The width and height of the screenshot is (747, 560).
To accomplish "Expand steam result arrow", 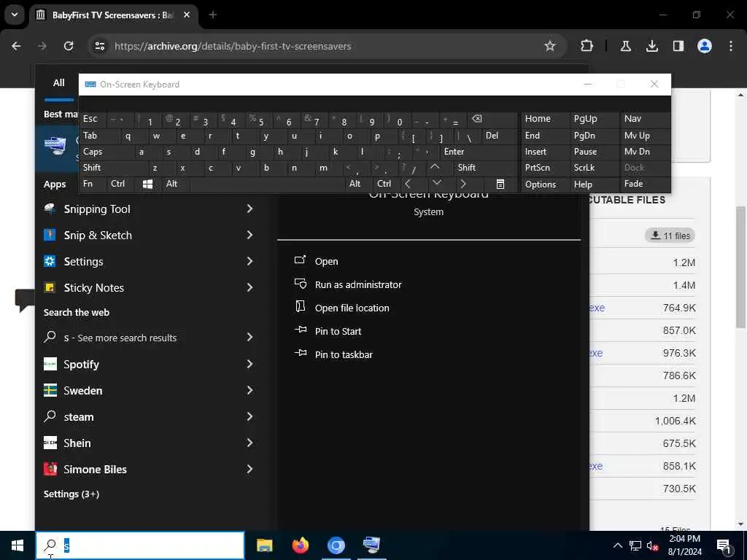I will (x=249, y=416).
